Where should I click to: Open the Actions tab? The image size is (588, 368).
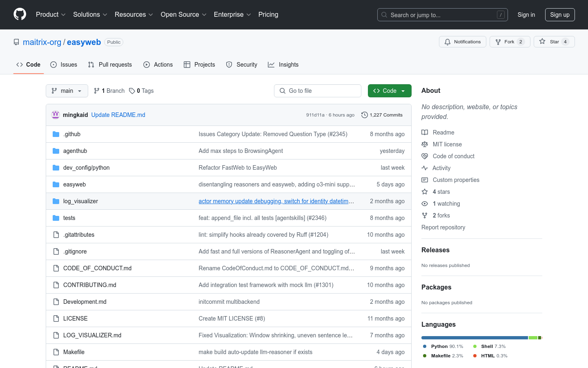pos(158,65)
